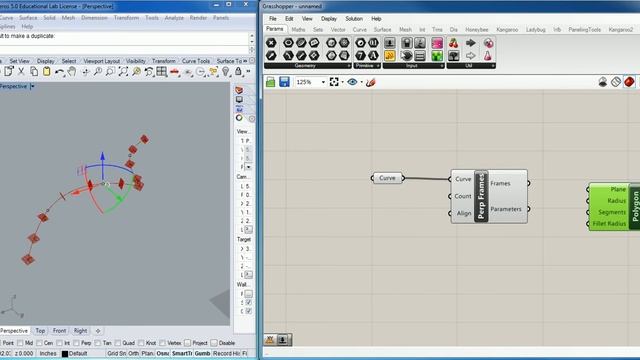Toggle the Int osnap checkbox
Screen dimensions: 640x360
(60, 343)
